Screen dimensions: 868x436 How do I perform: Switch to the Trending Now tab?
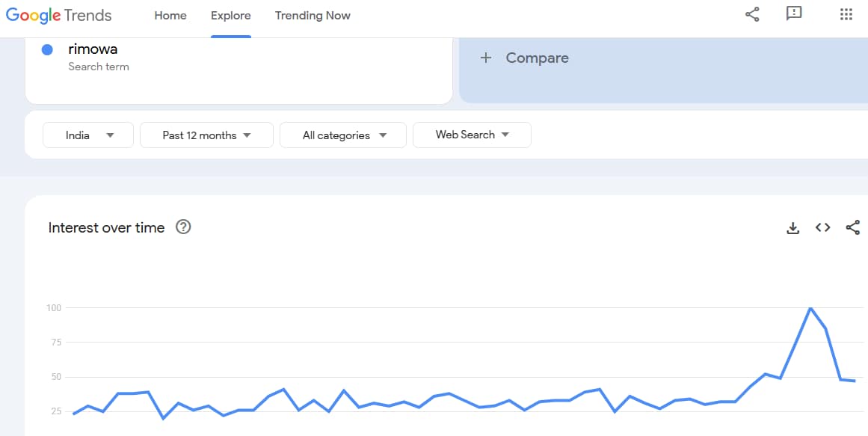[x=313, y=16]
